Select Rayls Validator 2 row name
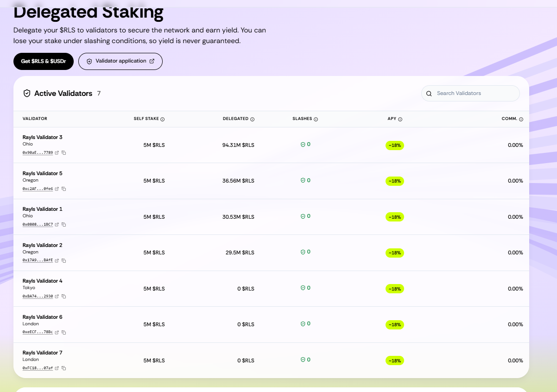Image resolution: width=557 pixels, height=392 pixels. [42, 245]
